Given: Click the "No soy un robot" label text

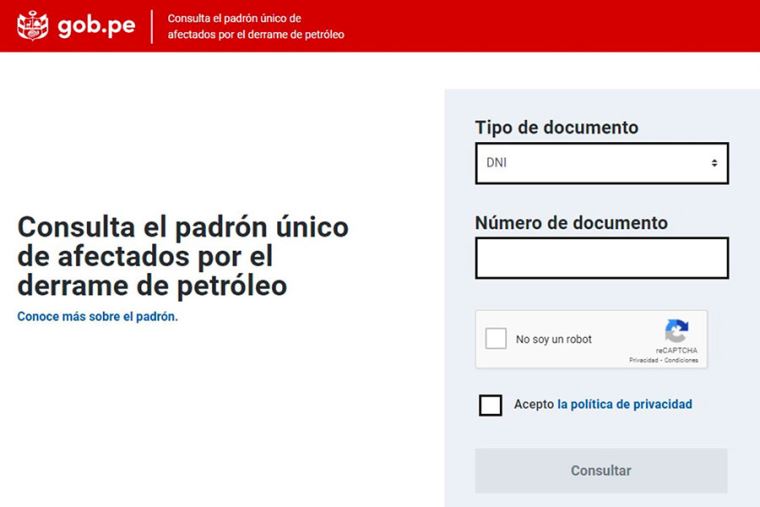Looking at the screenshot, I should click(x=553, y=339).
